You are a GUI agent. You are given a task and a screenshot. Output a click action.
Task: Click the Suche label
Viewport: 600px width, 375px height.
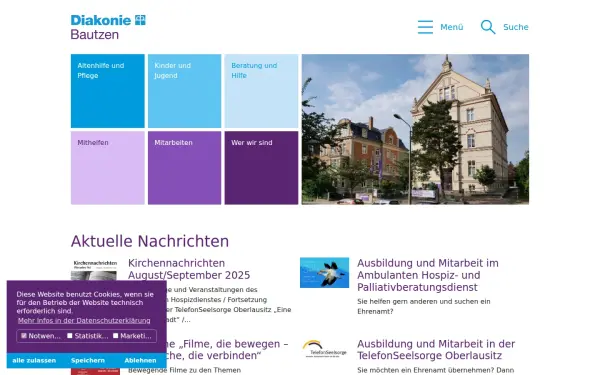pos(516,27)
